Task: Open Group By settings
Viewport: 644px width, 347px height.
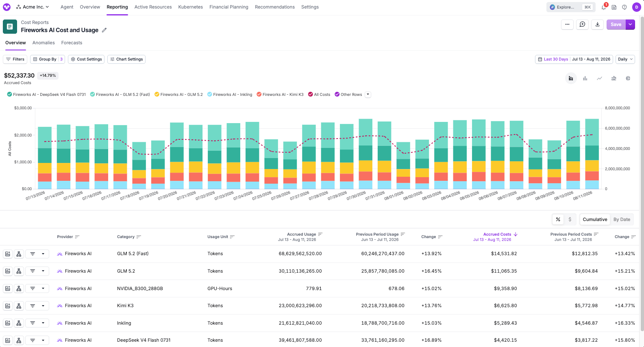Action: 48,59
